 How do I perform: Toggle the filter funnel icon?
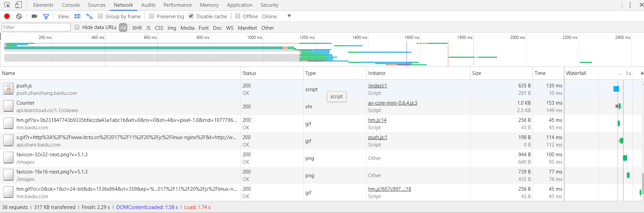(46, 16)
